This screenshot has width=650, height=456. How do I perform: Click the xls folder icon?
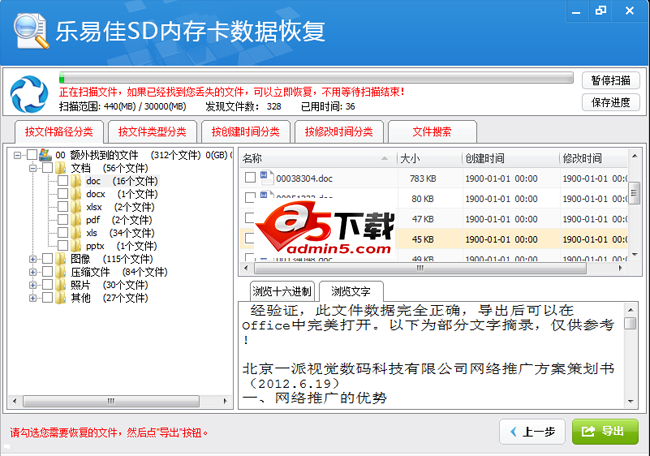click(x=76, y=233)
